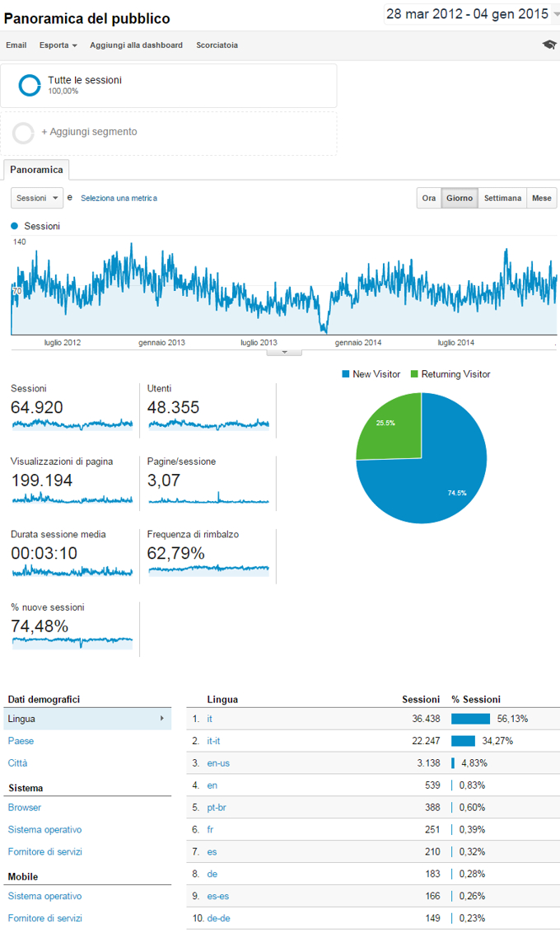Screen dimensions: 560x933
Task: Open the Esporta dropdown menu
Action: click(x=58, y=45)
